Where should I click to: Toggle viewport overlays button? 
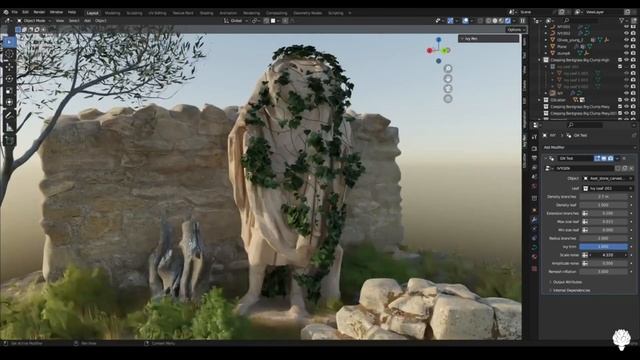(465, 20)
